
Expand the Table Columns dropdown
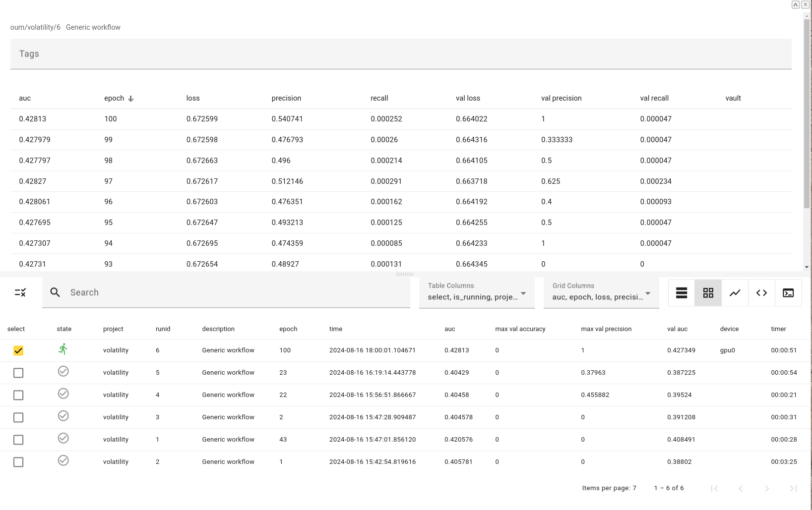pos(476,293)
